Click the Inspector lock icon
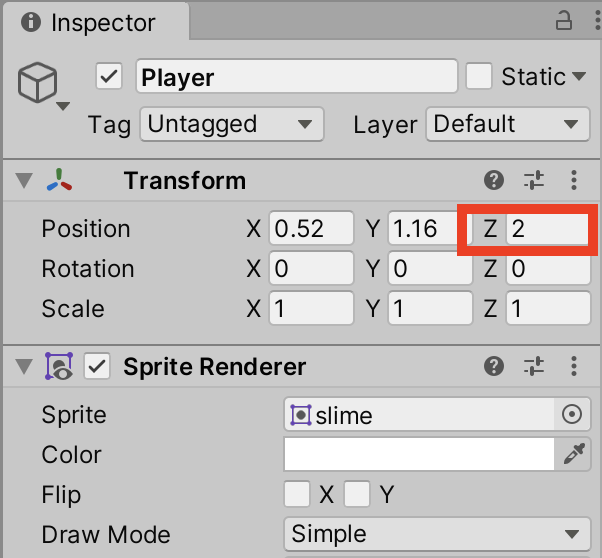 tap(564, 21)
